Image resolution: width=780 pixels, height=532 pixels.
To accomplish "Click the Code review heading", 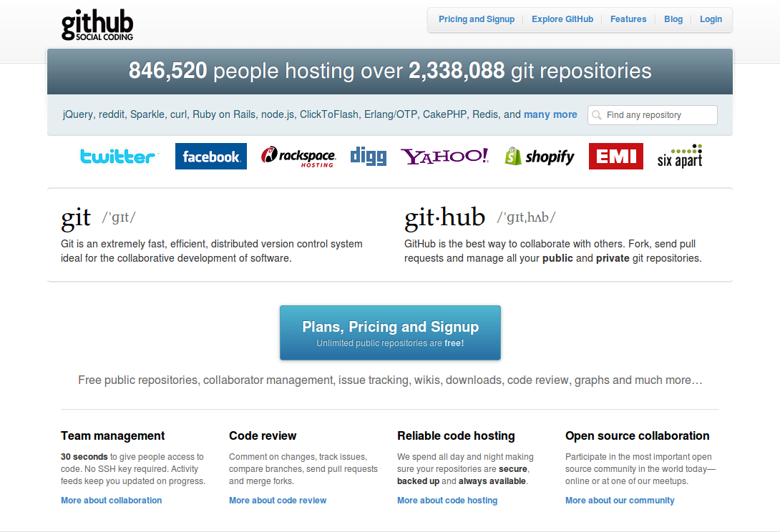I will point(263,435).
